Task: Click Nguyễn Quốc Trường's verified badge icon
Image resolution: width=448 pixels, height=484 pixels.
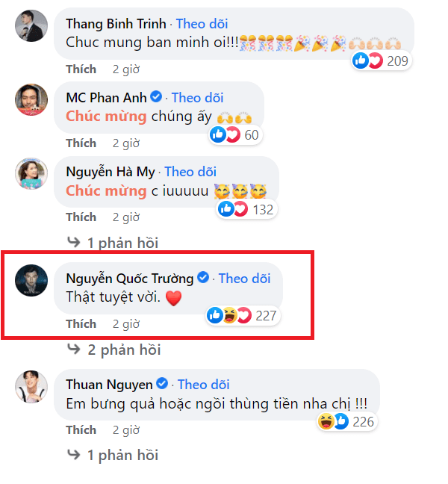Action: 203,277
